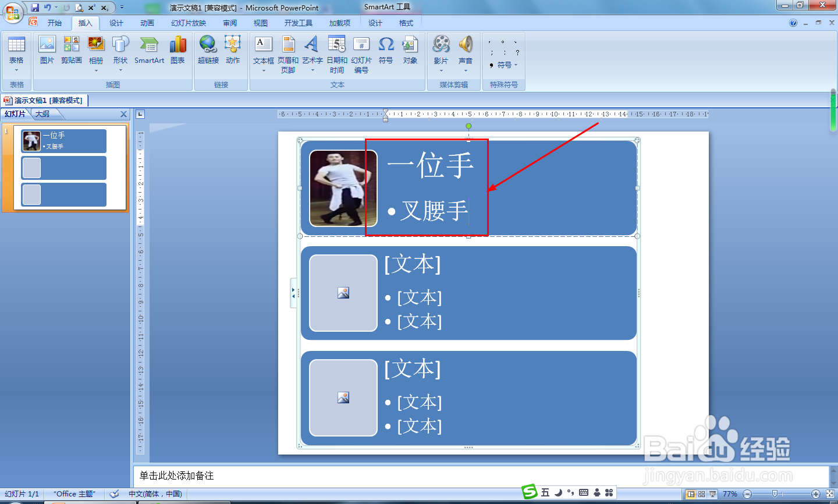
Task: Expand the 表格 table dropdown arrow
Action: pos(16,70)
